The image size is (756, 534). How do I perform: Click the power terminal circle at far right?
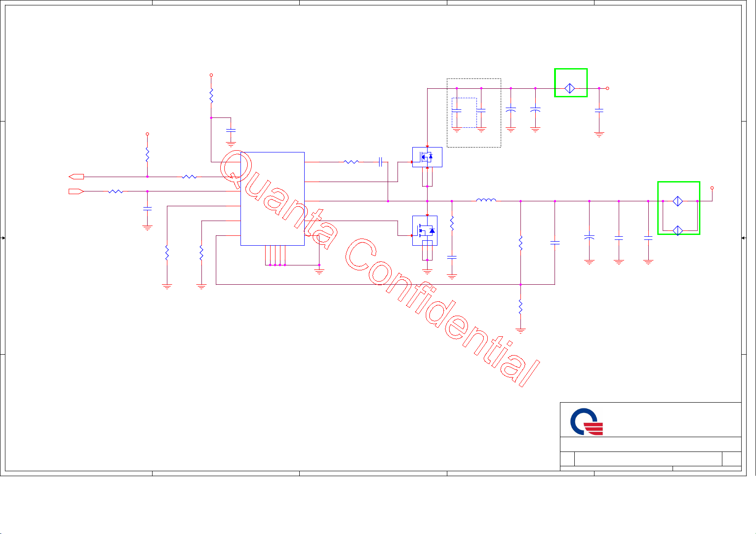[712, 188]
